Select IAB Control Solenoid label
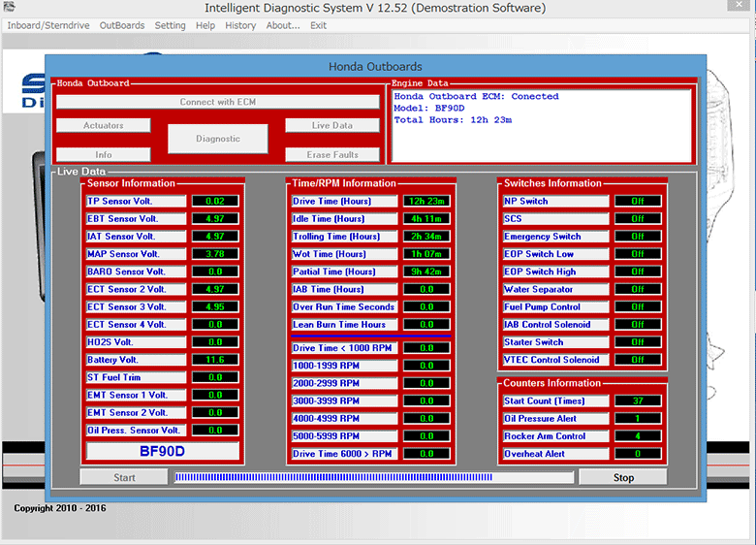The image size is (756, 545). tap(556, 325)
